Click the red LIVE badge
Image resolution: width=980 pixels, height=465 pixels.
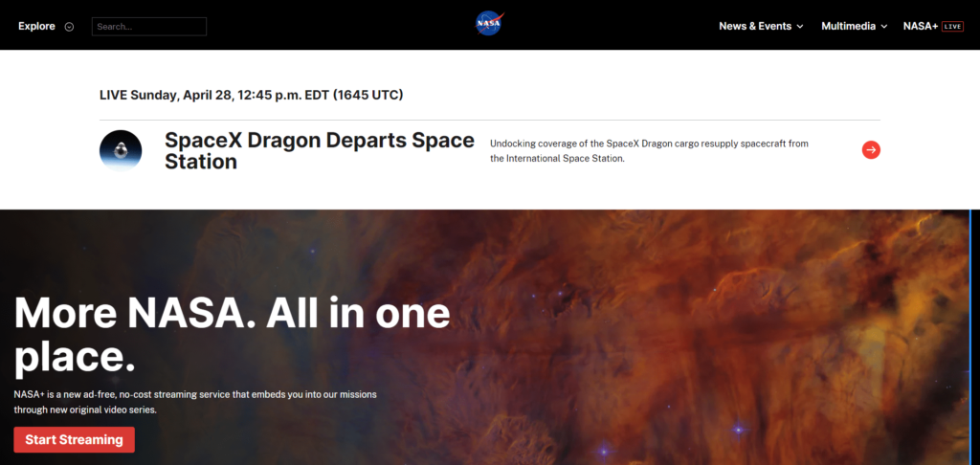(952, 26)
